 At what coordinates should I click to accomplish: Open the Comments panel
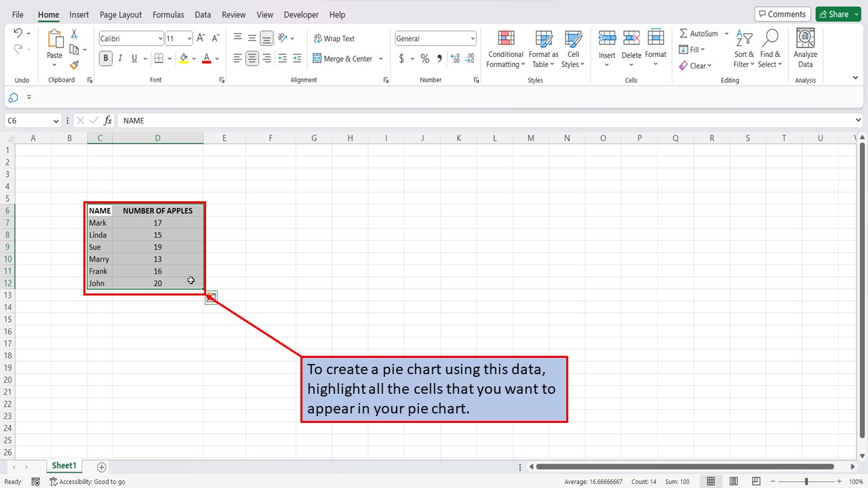(x=783, y=14)
